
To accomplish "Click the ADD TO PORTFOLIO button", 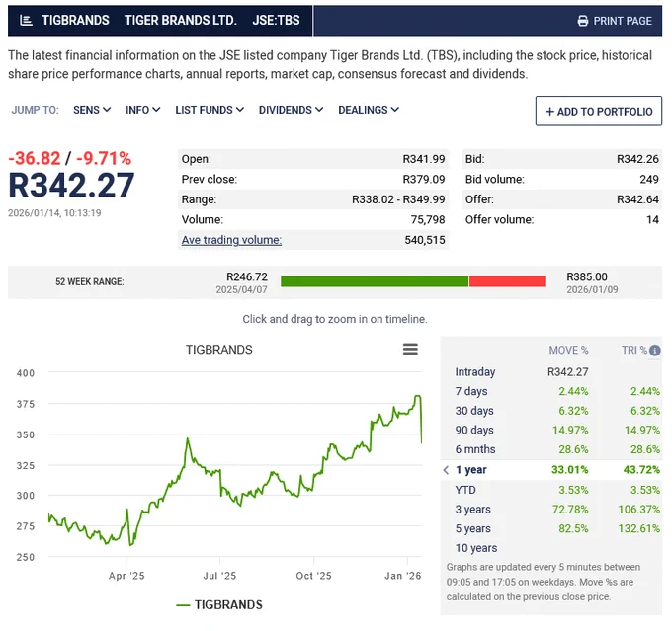I will tap(598, 111).
